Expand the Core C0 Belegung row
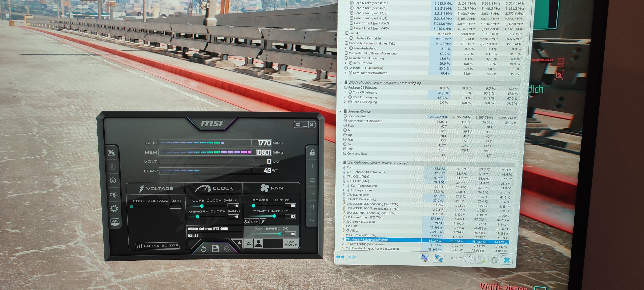This screenshot has height=290, width=644. pyautogui.click(x=345, y=92)
